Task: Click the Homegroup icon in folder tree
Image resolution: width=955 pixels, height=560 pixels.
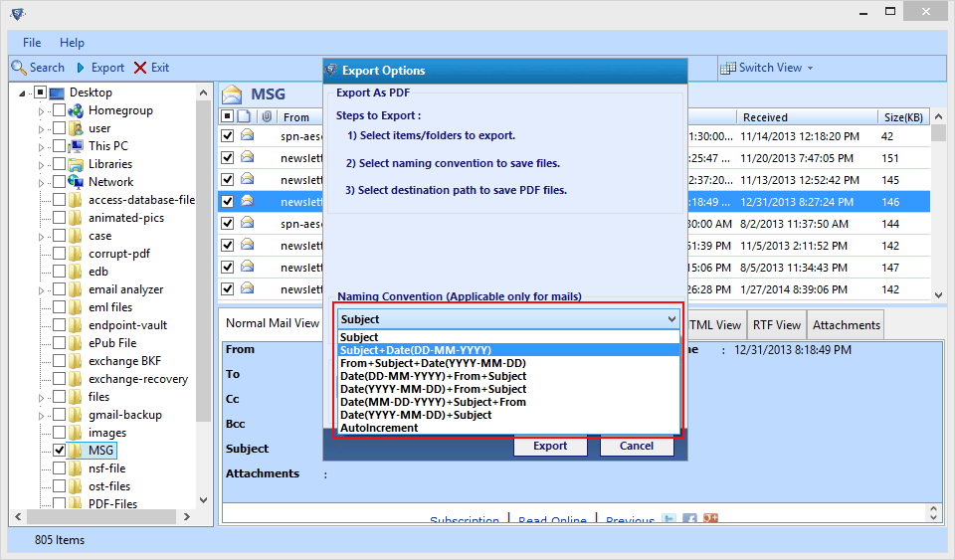Action: click(x=76, y=110)
